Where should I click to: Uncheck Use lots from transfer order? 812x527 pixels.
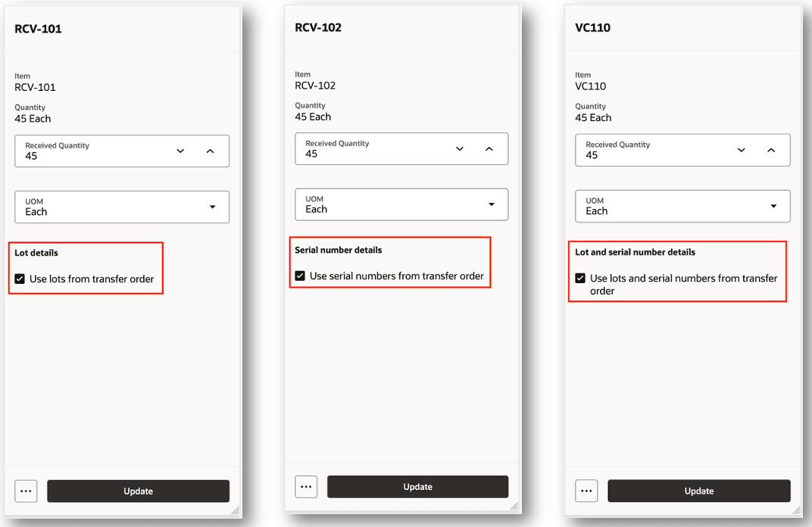[20, 279]
